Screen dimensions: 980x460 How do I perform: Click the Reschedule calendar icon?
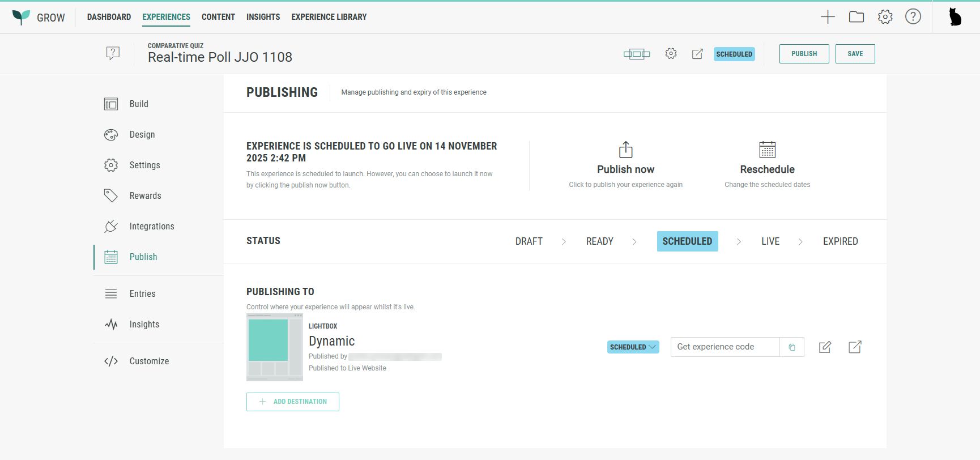[767, 150]
